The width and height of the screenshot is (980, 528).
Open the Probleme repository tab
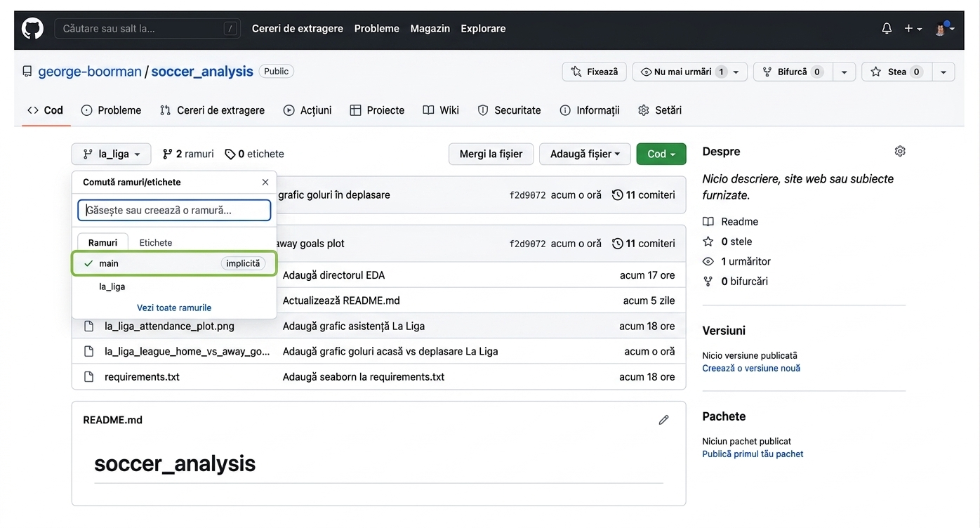111,110
